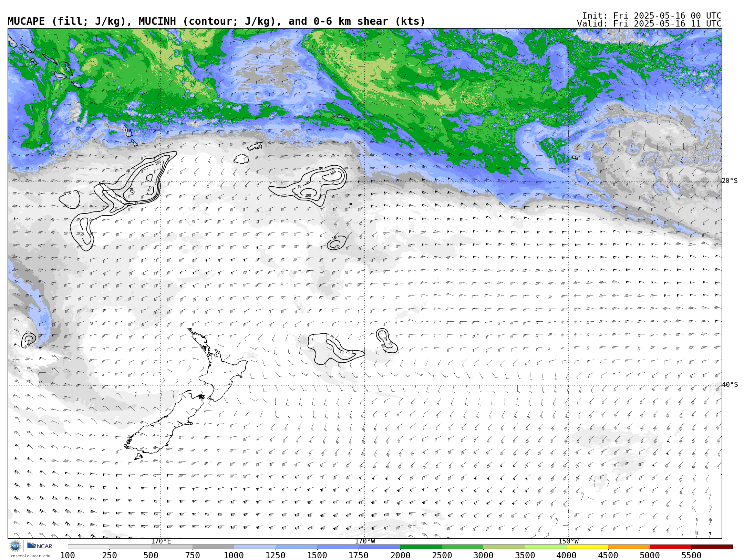Image resolution: width=744 pixels, height=560 pixels.
Task: Click the Valid: Fri 2025-05-16 11 UTC text
Action: pos(649,24)
